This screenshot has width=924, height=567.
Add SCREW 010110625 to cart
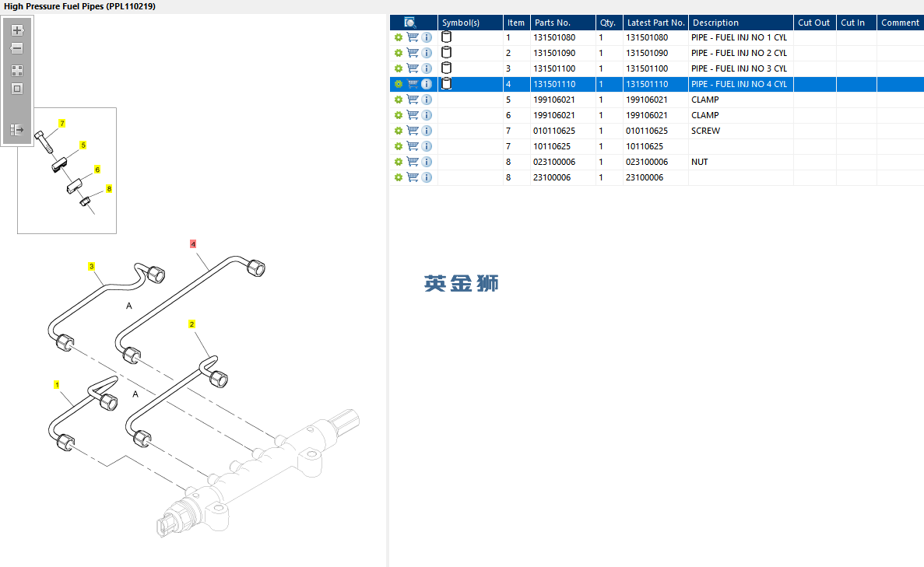[413, 131]
